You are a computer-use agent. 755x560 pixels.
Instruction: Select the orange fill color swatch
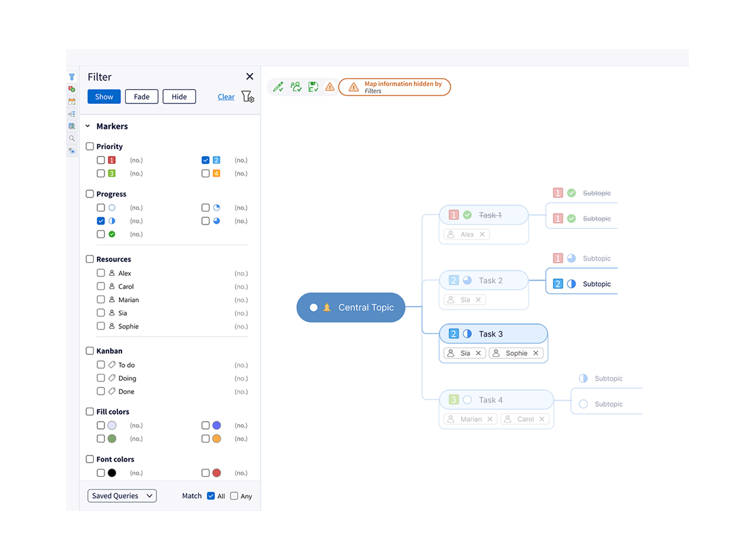216,439
